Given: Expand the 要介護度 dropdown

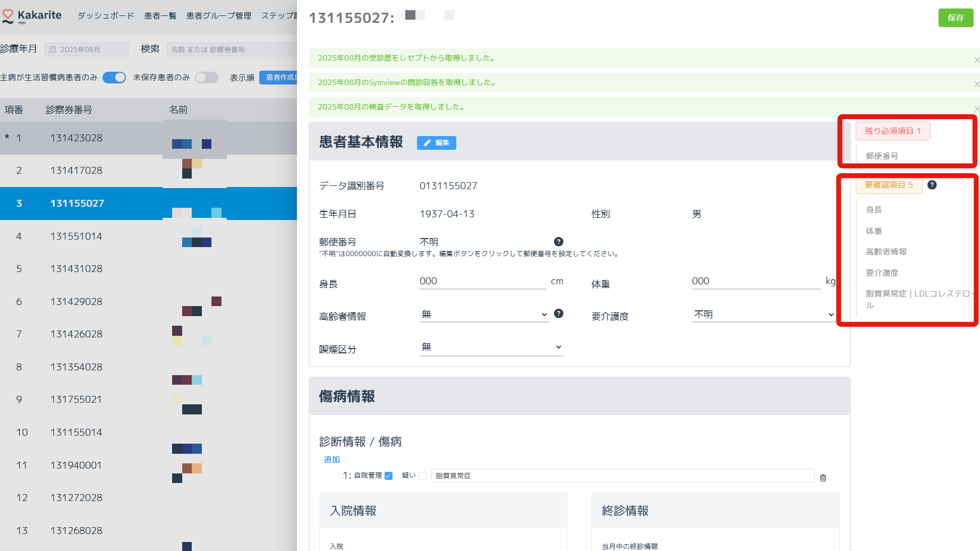Looking at the screenshot, I should click(763, 315).
